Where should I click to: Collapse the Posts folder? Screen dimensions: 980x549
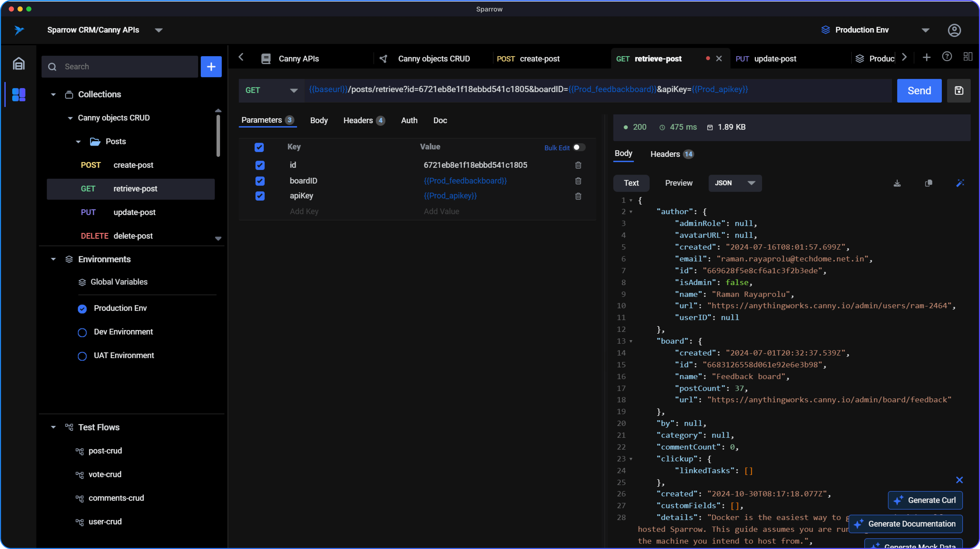pyautogui.click(x=78, y=142)
